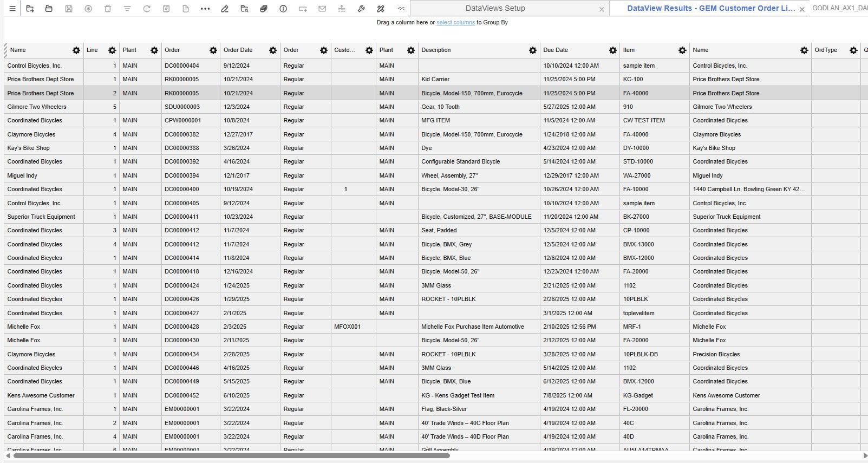Close the DataViews Setup tab

point(602,9)
